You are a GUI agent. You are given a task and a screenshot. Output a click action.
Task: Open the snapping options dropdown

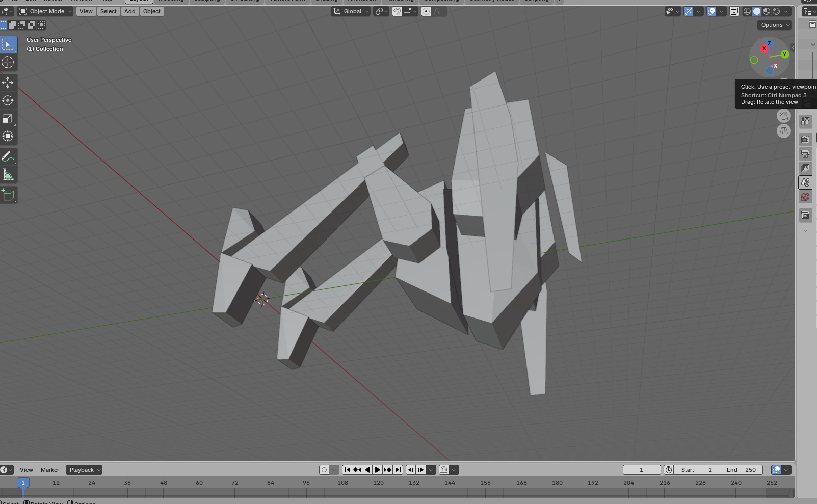pos(411,11)
